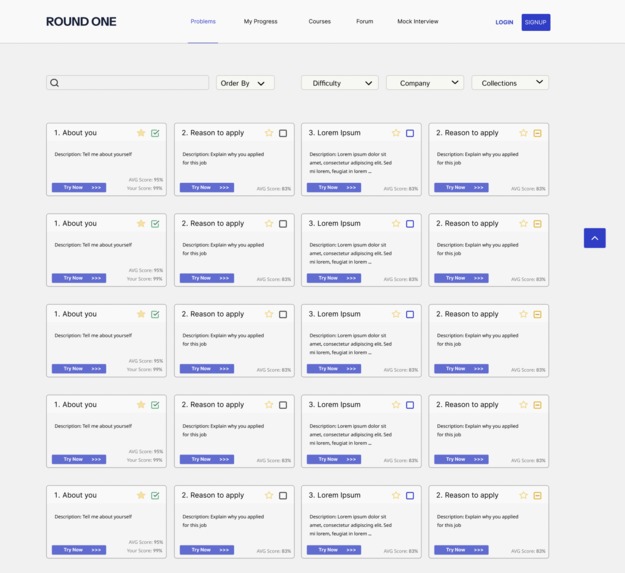The width and height of the screenshot is (625, 573).
Task: Uncheck green checkbox on second-row 'About you' card
Action: coord(155,224)
